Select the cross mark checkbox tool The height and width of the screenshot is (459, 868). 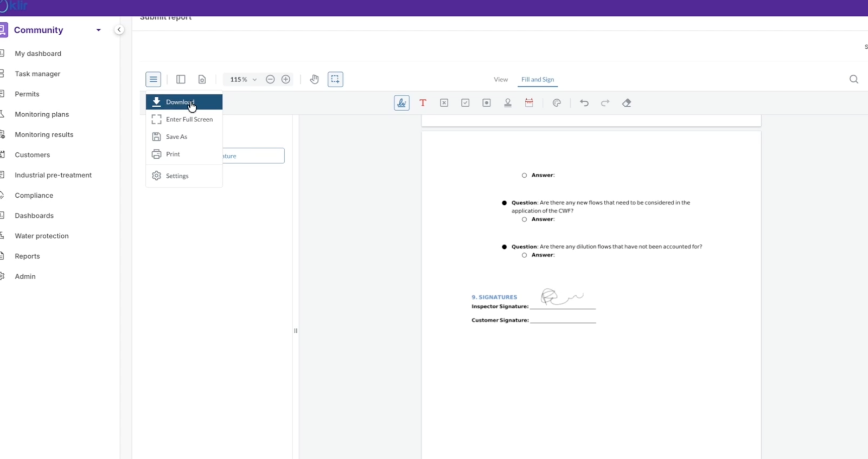[x=444, y=103]
